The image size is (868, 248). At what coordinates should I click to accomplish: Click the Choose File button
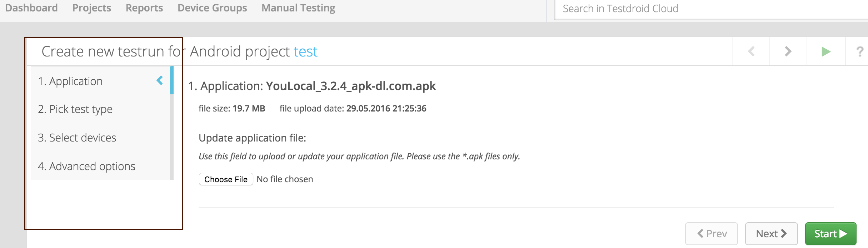coord(226,179)
